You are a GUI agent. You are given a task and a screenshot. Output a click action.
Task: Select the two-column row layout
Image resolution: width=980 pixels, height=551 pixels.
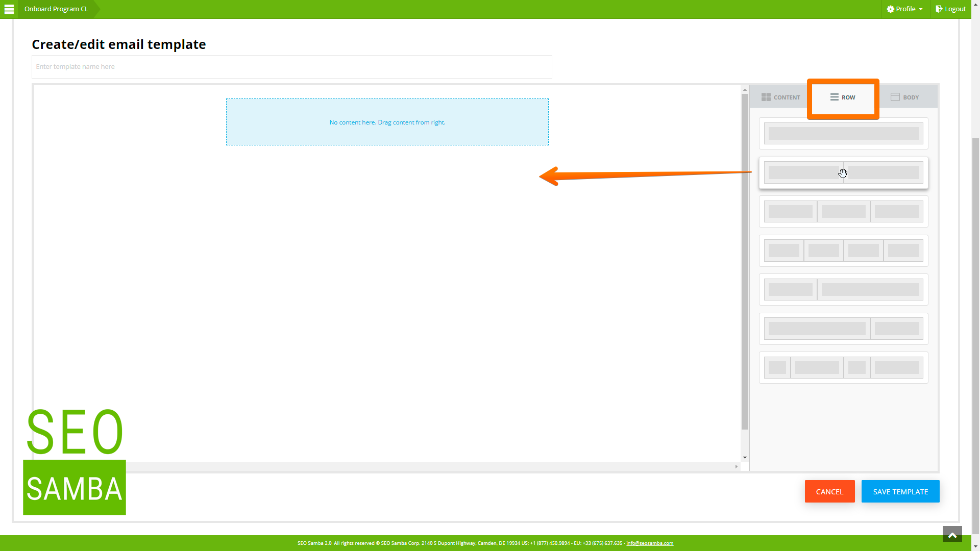point(843,172)
